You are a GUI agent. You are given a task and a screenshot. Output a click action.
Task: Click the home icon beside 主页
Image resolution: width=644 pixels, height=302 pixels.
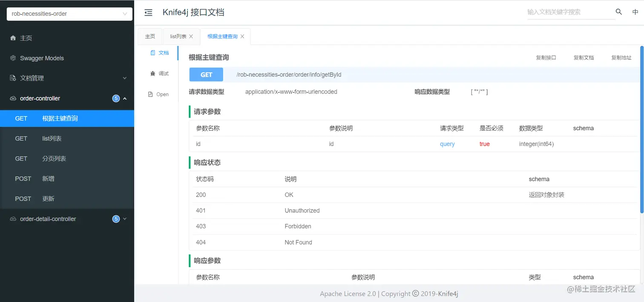click(x=13, y=38)
